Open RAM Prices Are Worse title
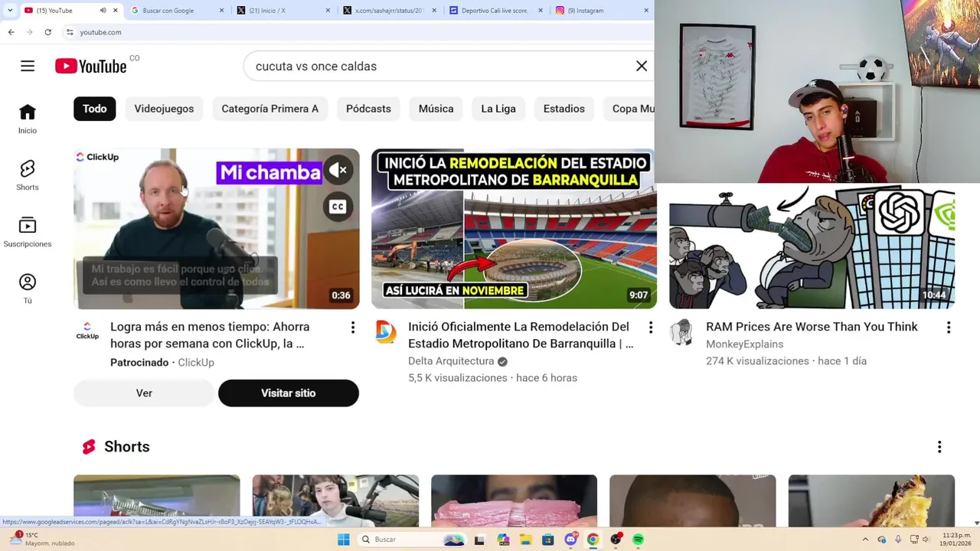This screenshot has width=980, height=551. click(x=812, y=327)
